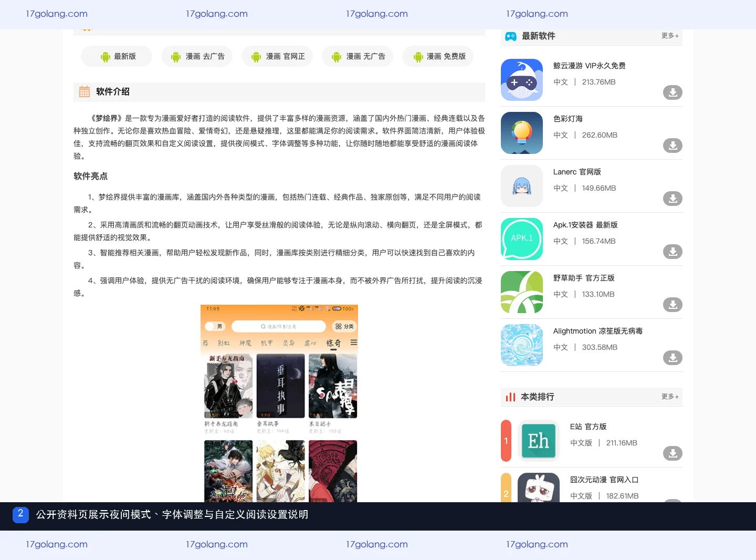Click the 本类排行 section title
The width and height of the screenshot is (756, 560).
point(538,397)
